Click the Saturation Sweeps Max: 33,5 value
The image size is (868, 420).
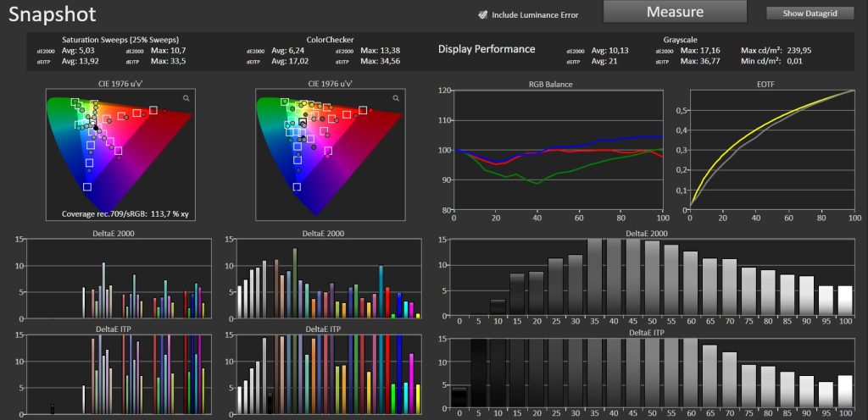[169, 61]
